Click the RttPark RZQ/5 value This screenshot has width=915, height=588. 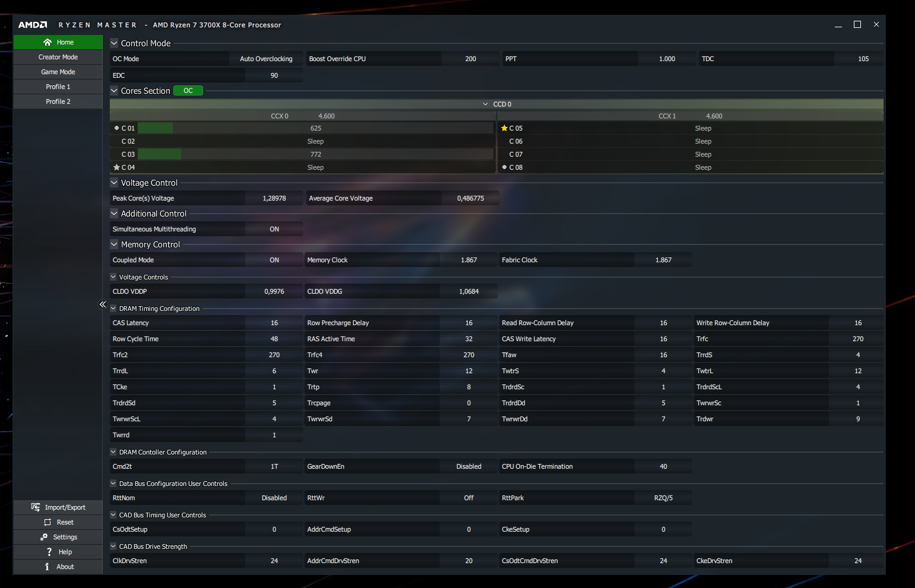663,498
